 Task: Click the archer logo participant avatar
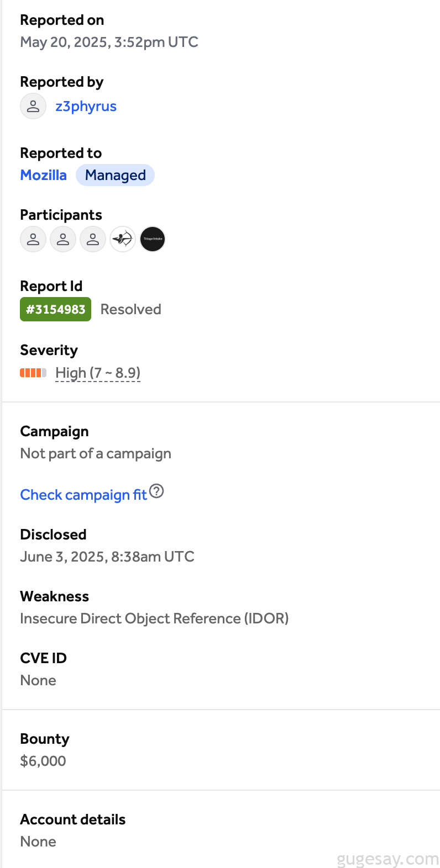123,240
